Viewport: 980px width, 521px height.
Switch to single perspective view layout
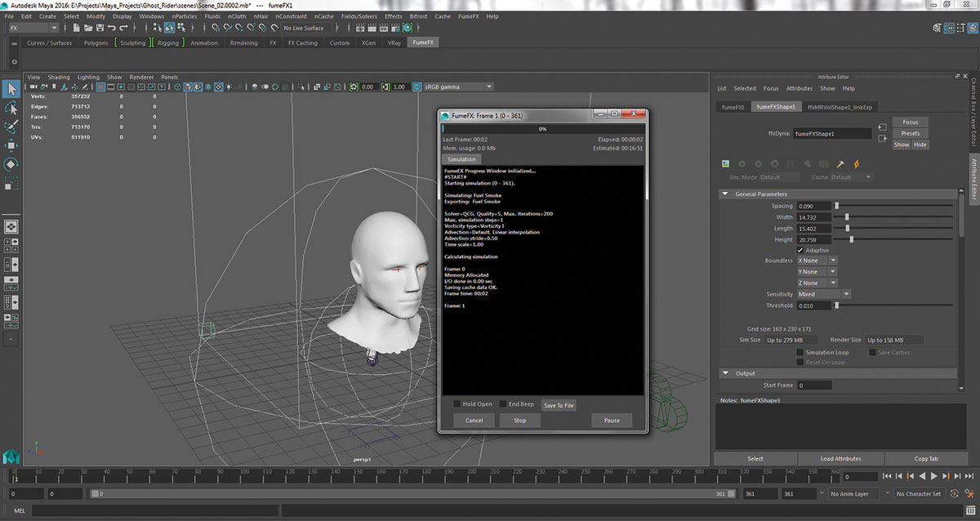click(11, 226)
